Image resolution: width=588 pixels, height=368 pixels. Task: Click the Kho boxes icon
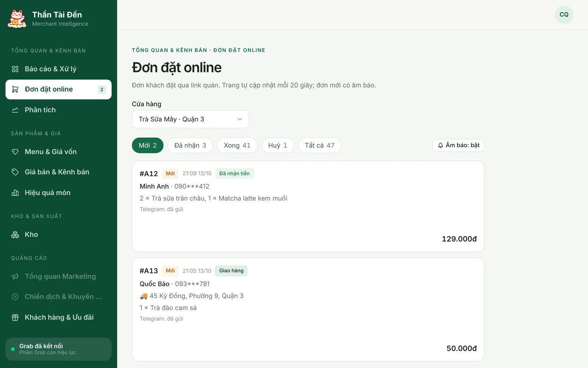click(15, 235)
